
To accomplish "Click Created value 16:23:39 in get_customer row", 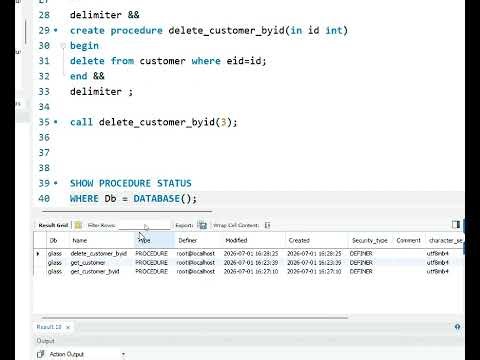I will click(314, 263).
